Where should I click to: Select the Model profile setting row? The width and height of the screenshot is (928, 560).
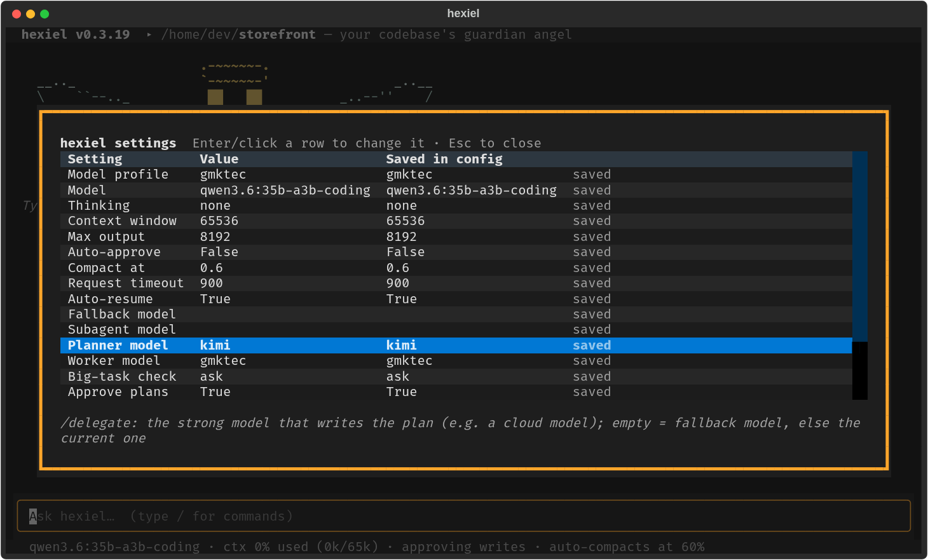point(456,175)
